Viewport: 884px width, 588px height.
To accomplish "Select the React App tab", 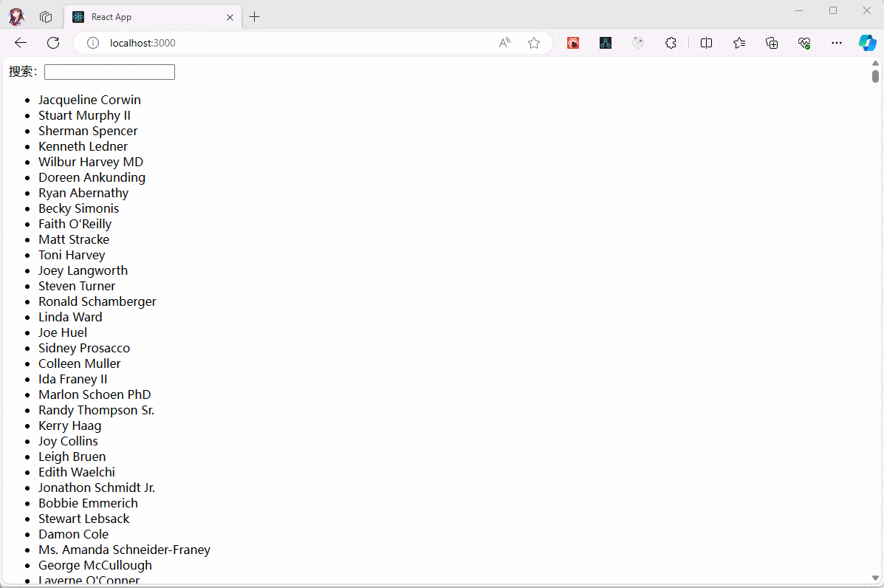I will (148, 17).
